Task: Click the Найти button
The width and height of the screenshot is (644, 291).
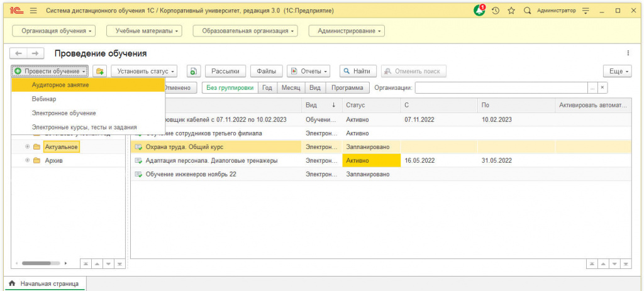Action: (358, 72)
